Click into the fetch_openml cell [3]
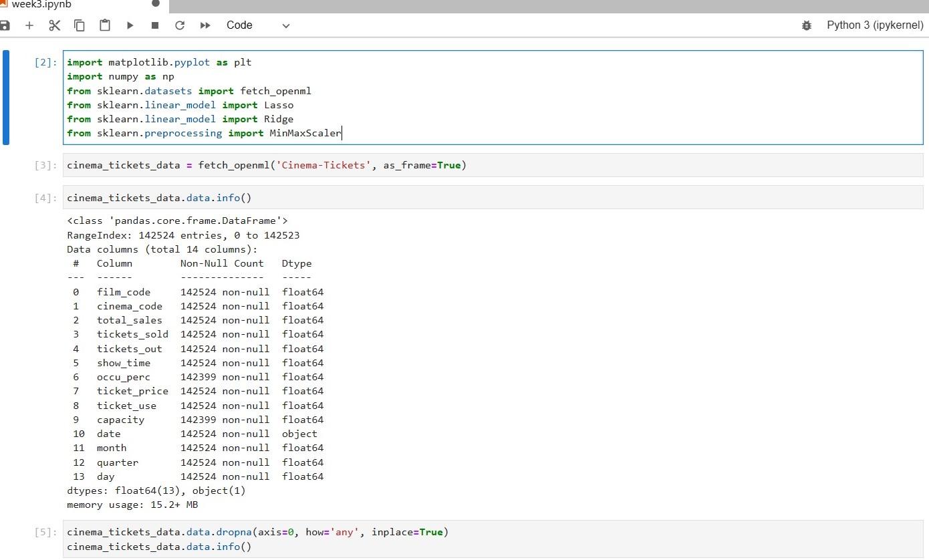Viewport: 929px width, 560px height. (493, 165)
